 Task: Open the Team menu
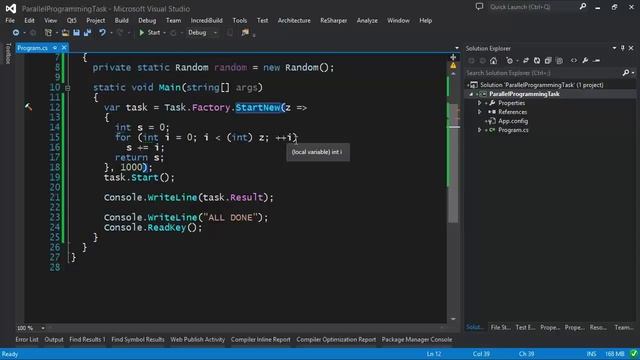click(x=173, y=20)
